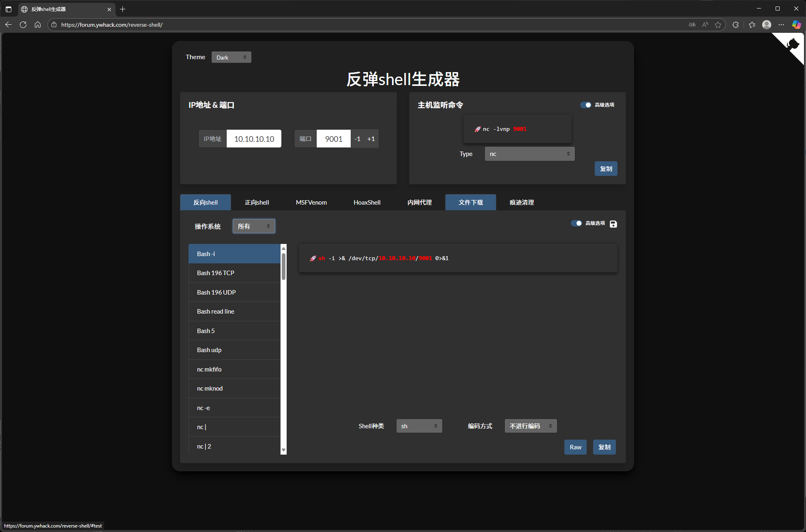The width and height of the screenshot is (806, 532).
Task: Toggle advanced options in listener panel
Action: pyautogui.click(x=585, y=105)
